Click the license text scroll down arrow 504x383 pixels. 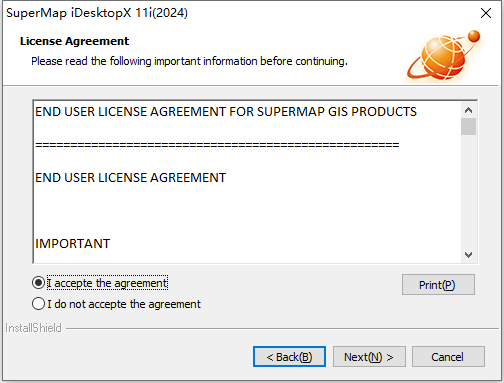tap(468, 255)
